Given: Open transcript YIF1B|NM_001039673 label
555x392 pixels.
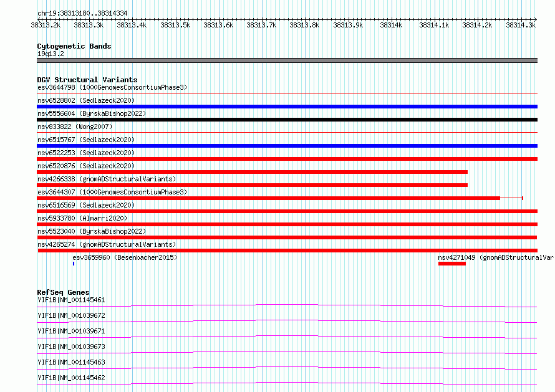Looking at the screenshot, I should pos(71,347).
